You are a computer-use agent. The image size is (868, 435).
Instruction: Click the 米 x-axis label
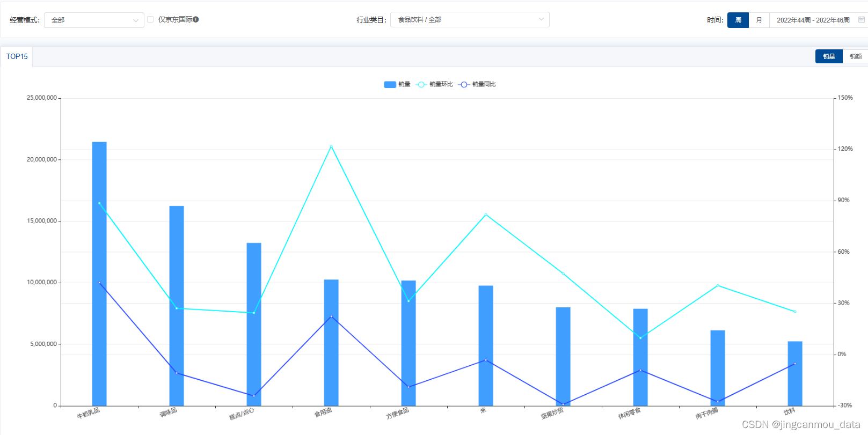coord(483,410)
